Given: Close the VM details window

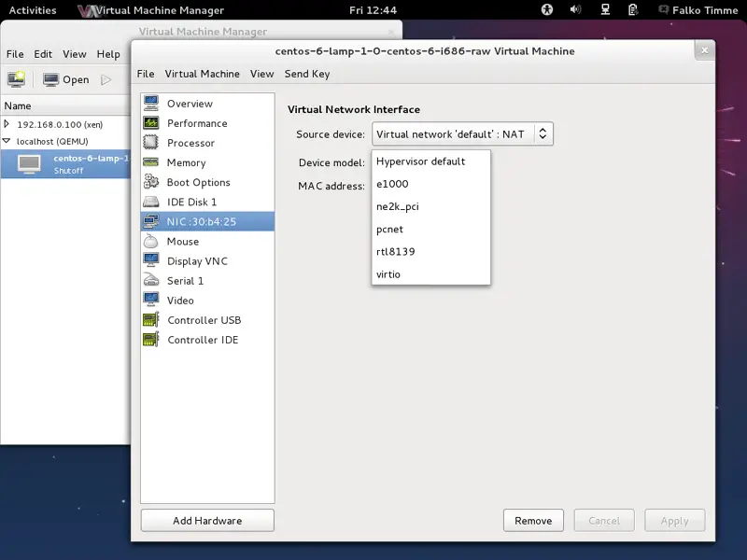Looking at the screenshot, I should click(x=705, y=50).
